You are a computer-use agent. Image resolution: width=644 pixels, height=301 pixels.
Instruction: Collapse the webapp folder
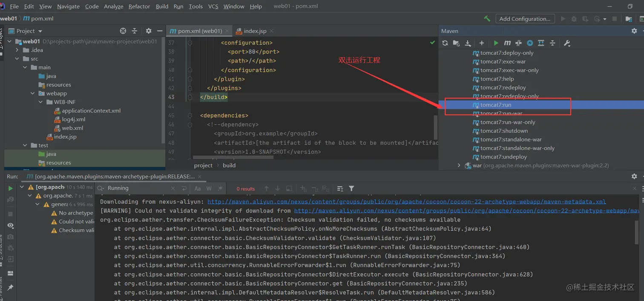click(33, 93)
